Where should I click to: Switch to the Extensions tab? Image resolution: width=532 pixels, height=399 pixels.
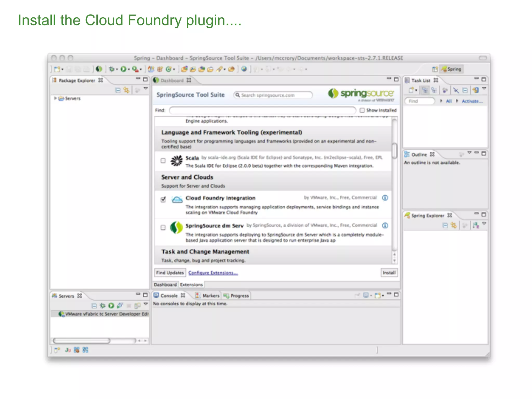pyautogui.click(x=191, y=284)
